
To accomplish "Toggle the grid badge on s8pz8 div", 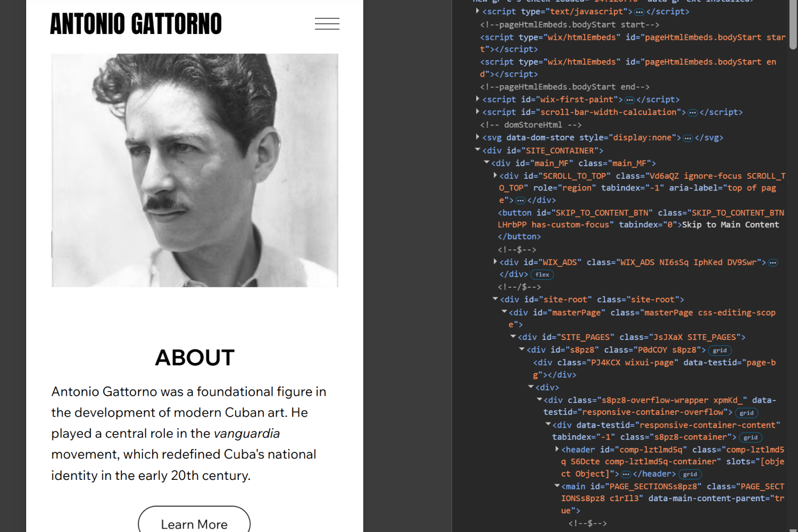I will (720, 350).
